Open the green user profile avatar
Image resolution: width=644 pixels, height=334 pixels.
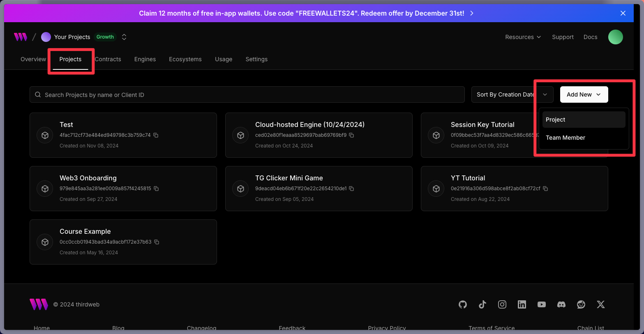[615, 37]
